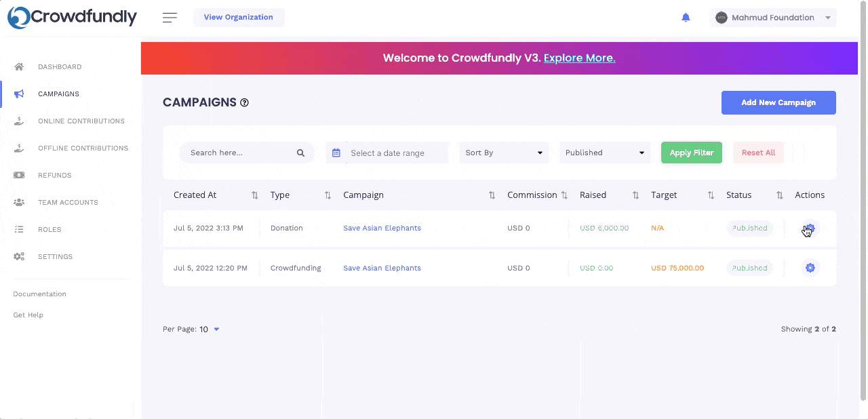This screenshot has width=868, height=419.
Task: Open the notifications bell
Action: (686, 18)
